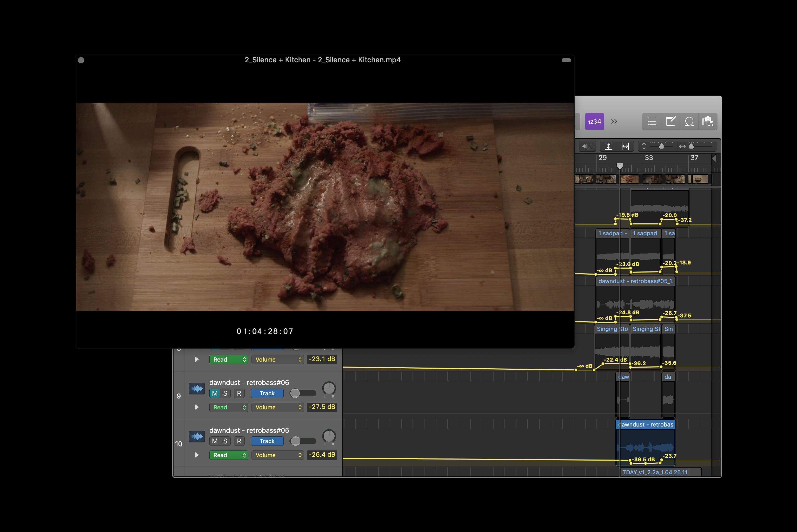Viewport: 797px width, 532px height.
Task: Click the Track button on retrobass#06
Action: [267, 393]
